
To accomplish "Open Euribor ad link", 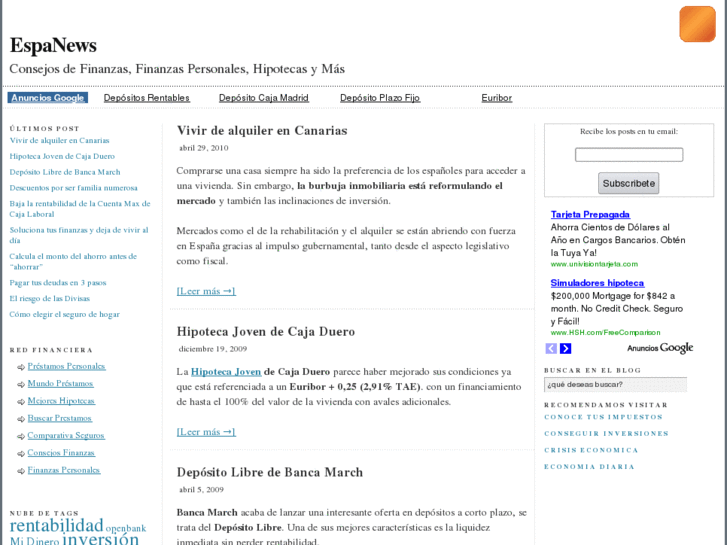I will coord(497,98).
